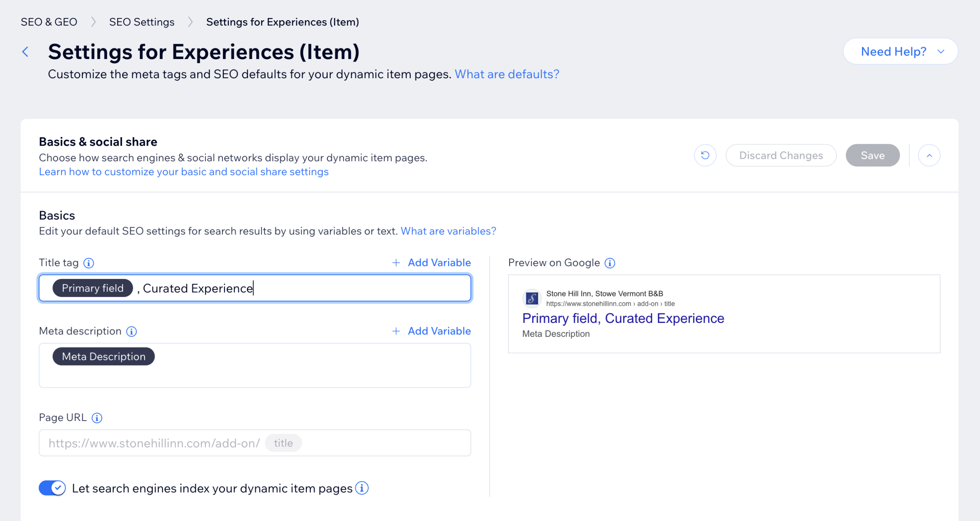Image resolution: width=980 pixels, height=521 pixels.
Task: Open Title tag info tooltip icon
Action: [x=89, y=263]
